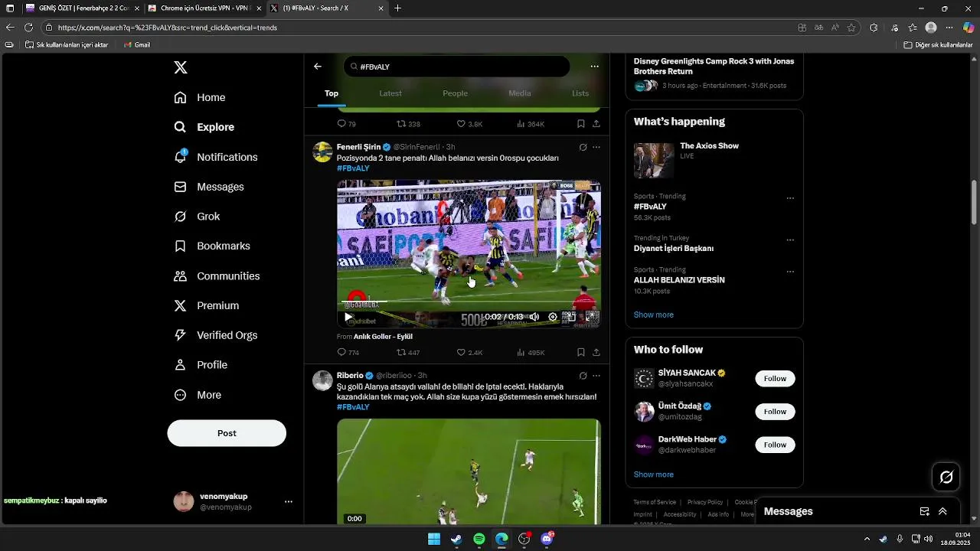Open browser tab actions menu
The image size is (980, 551).
[x=10, y=8]
